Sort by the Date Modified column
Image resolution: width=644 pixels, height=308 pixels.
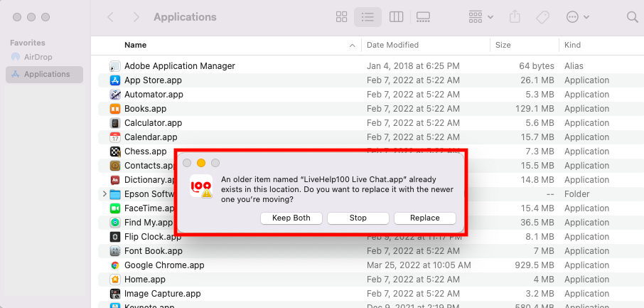tap(392, 46)
